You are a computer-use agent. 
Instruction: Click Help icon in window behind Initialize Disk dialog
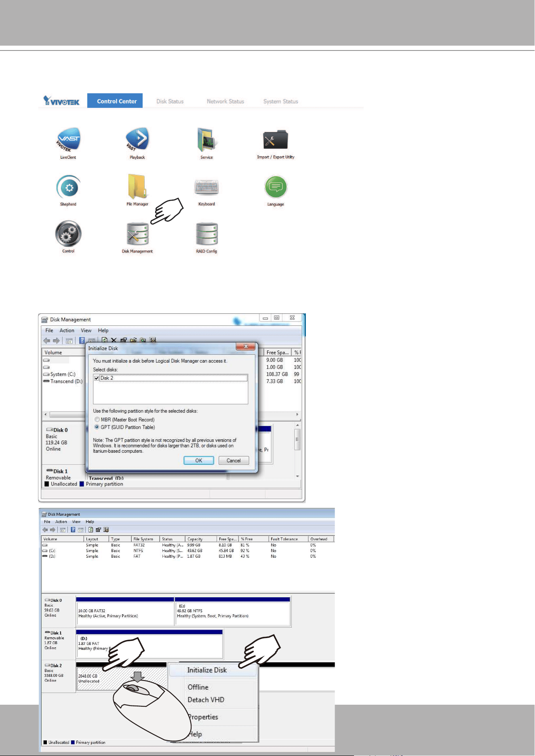(82, 341)
